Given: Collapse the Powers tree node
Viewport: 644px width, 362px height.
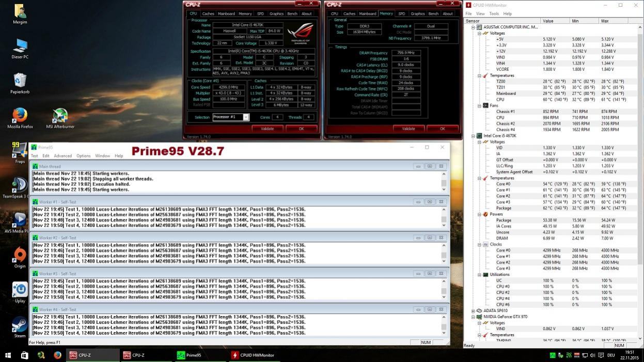Looking at the screenshot, I should (479, 214).
